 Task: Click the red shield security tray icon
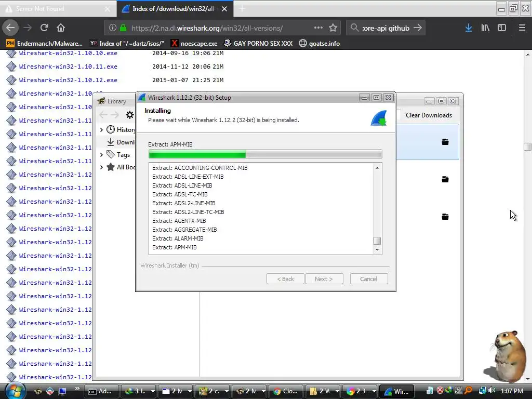(x=440, y=391)
